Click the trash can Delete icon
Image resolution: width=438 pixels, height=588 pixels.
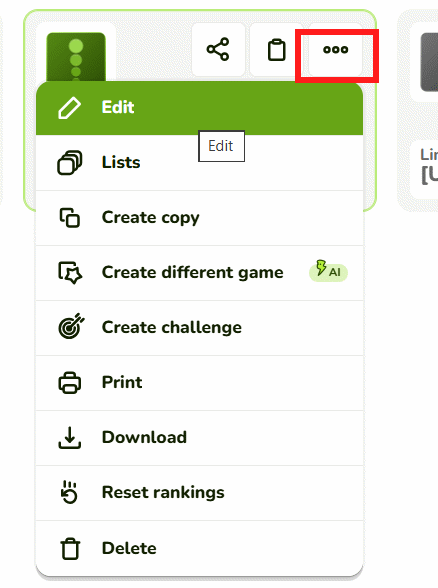click(x=70, y=549)
